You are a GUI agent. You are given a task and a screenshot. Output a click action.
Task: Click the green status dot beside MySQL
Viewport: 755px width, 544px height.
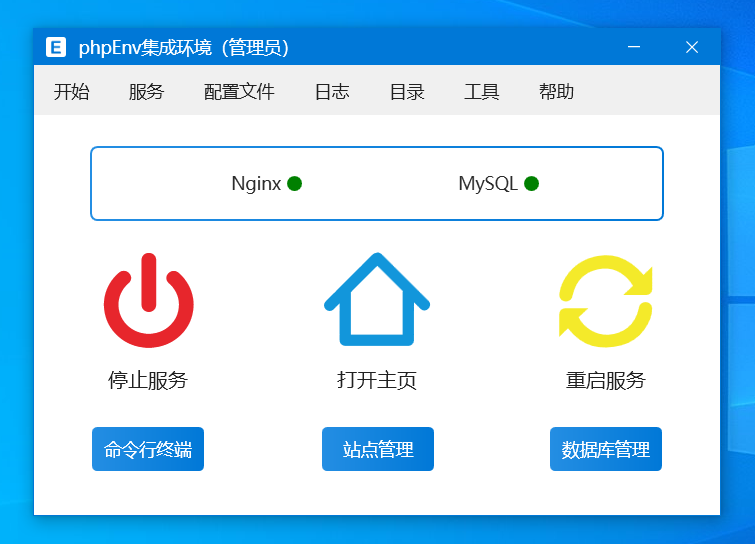pos(531,183)
